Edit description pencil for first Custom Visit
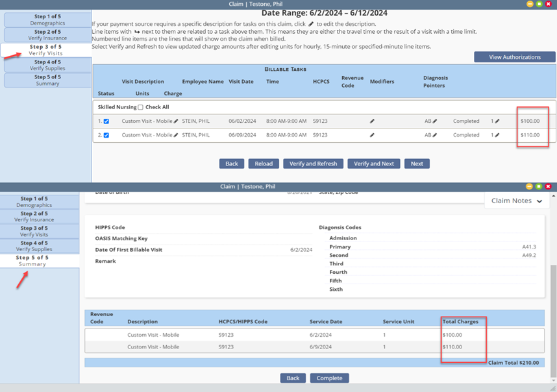The width and height of the screenshot is (557, 392). pyautogui.click(x=176, y=121)
